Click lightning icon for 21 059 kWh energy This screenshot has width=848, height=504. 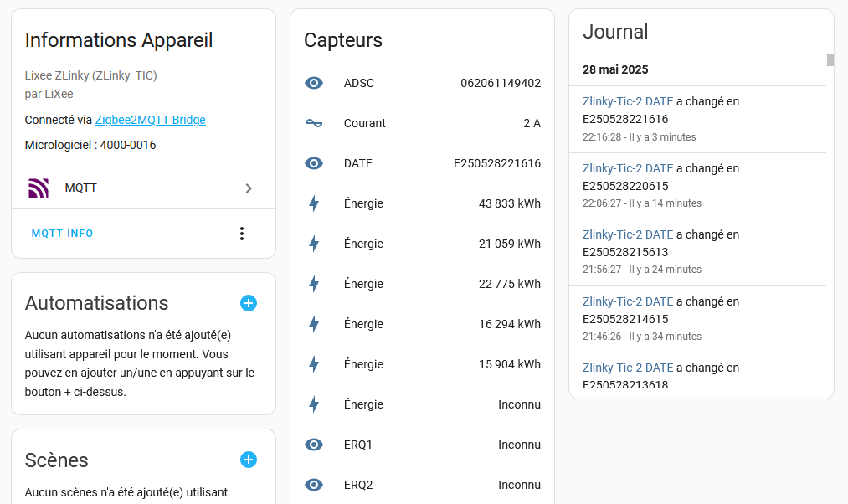[314, 244]
